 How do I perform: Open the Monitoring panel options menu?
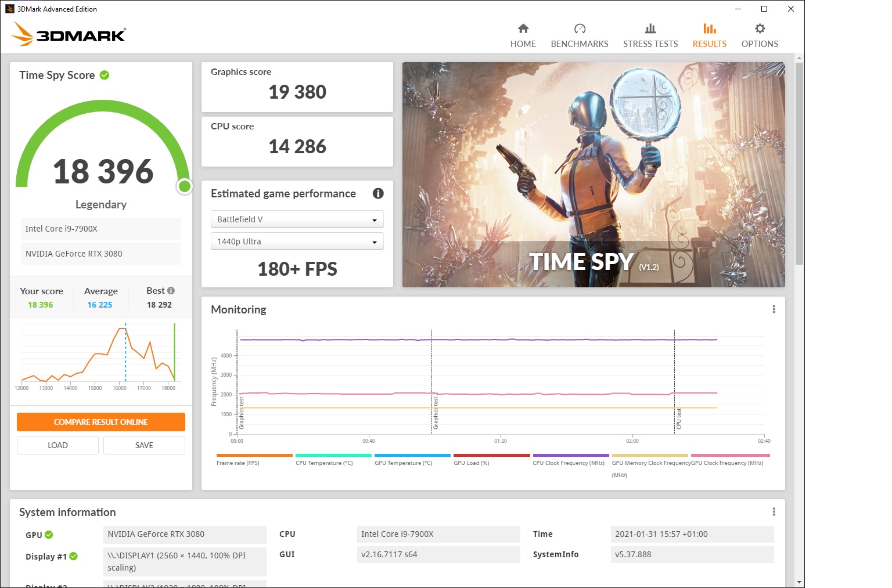point(774,309)
